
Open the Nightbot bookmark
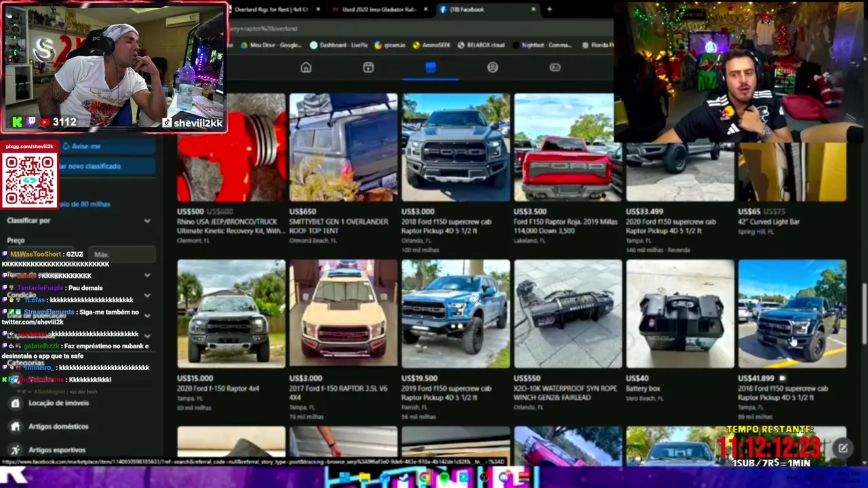(542, 45)
